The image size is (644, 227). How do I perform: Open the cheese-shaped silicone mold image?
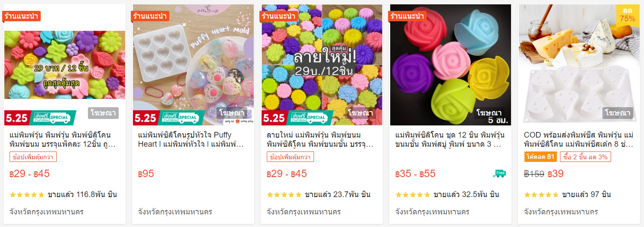pos(579,65)
